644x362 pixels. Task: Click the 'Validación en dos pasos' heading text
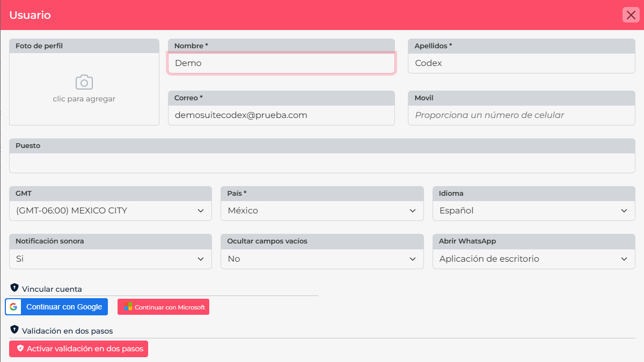tap(68, 331)
